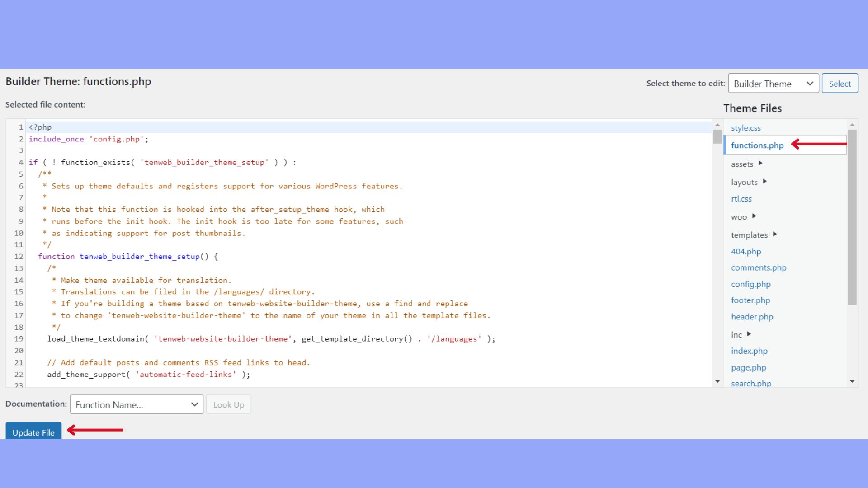Click the Select button next to theme dropdown
This screenshot has width=868, height=488.
[x=840, y=83]
